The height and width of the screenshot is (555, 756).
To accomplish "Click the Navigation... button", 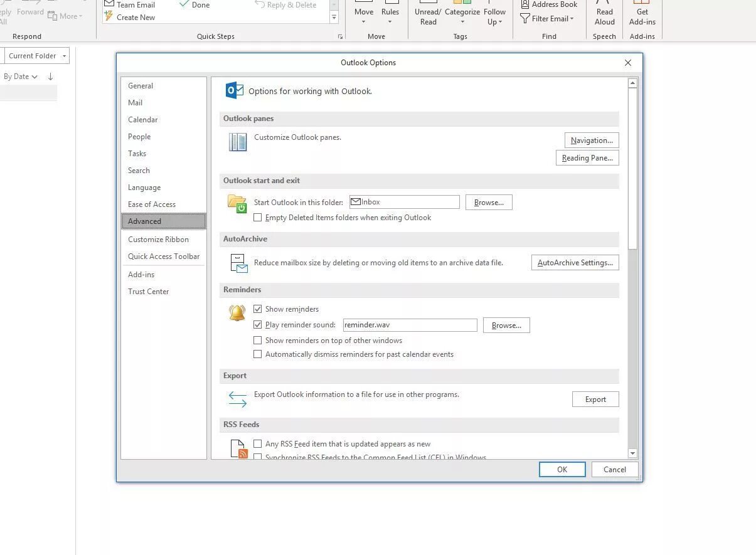I will pos(592,140).
